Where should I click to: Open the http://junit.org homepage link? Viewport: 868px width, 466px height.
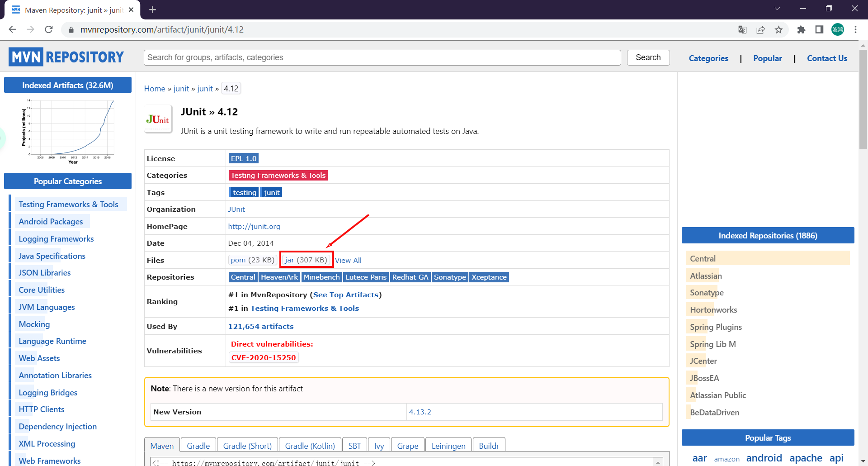click(254, 227)
